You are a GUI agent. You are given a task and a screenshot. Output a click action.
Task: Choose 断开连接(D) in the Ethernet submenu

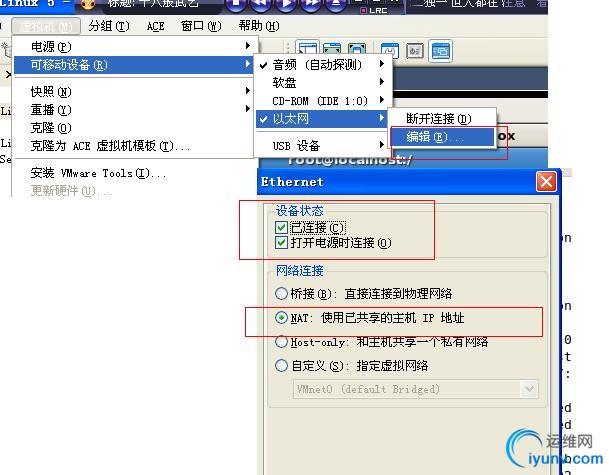pos(442,118)
